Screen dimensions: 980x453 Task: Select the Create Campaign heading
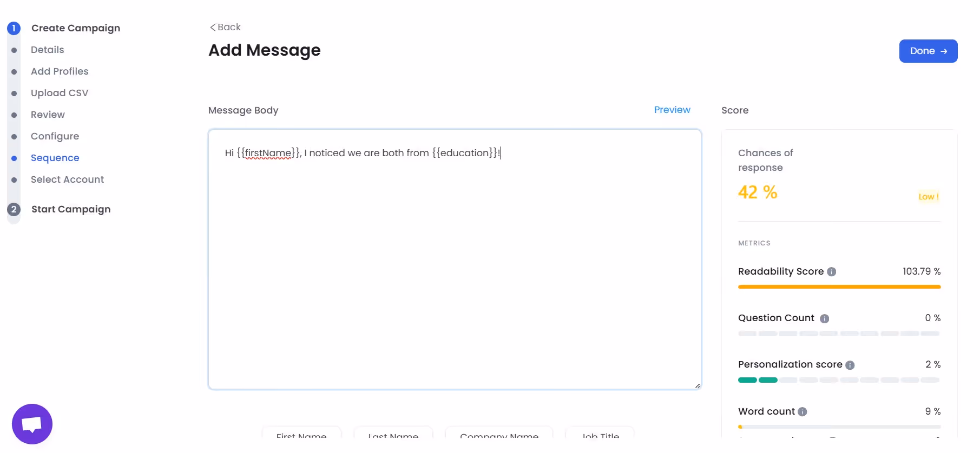click(x=76, y=28)
